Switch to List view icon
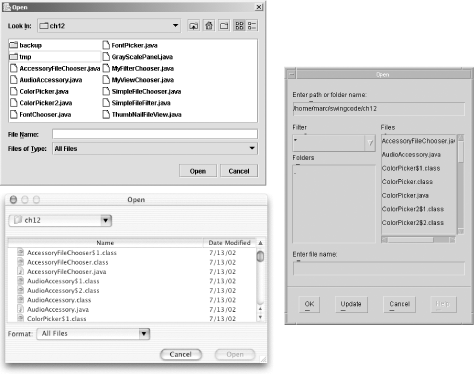This screenshot has height=374, width=475. (x=239, y=26)
